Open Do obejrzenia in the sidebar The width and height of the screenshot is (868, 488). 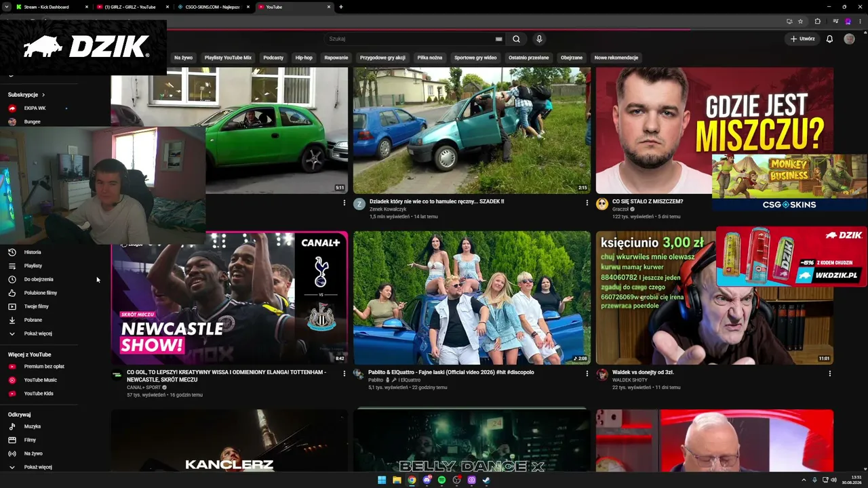[38, 279]
